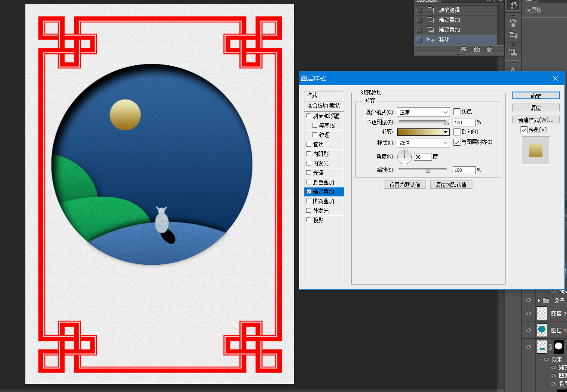Open the Clone Source stamp panel icon
Screen dimensions: 567x392
click(513, 52)
